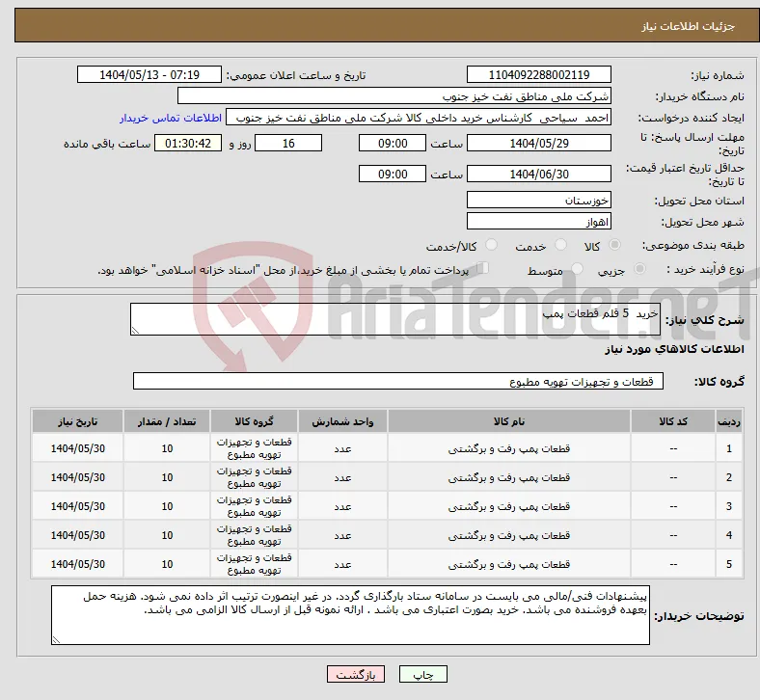Click the price validity date 1404/06/30

(x=538, y=174)
